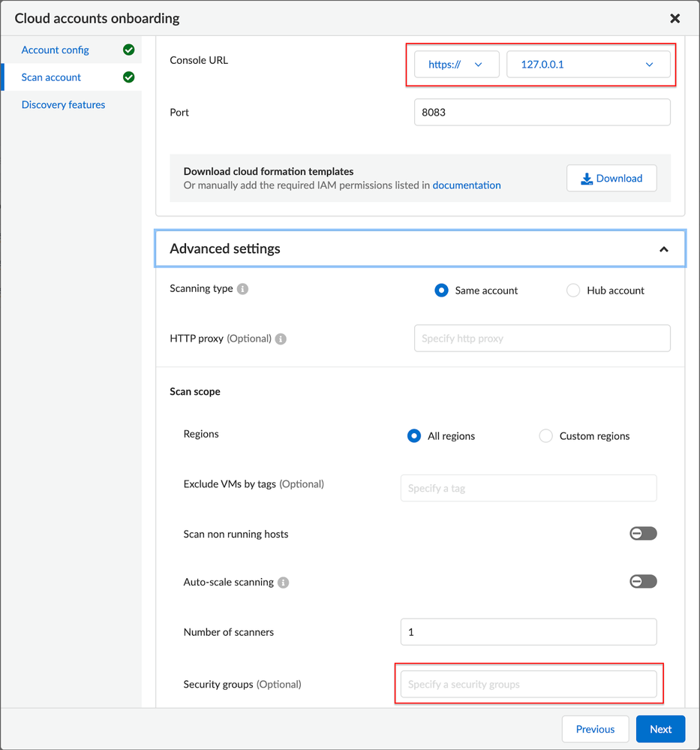Click the Auto-scale scanning info icon
Viewport: 700px width, 750px height.
(x=283, y=583)
